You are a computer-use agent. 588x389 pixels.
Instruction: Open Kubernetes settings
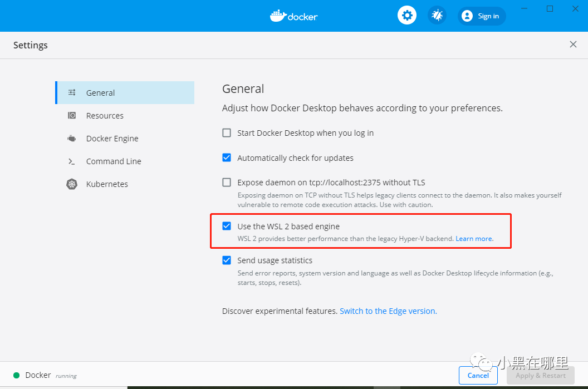[x=125, y=184]
